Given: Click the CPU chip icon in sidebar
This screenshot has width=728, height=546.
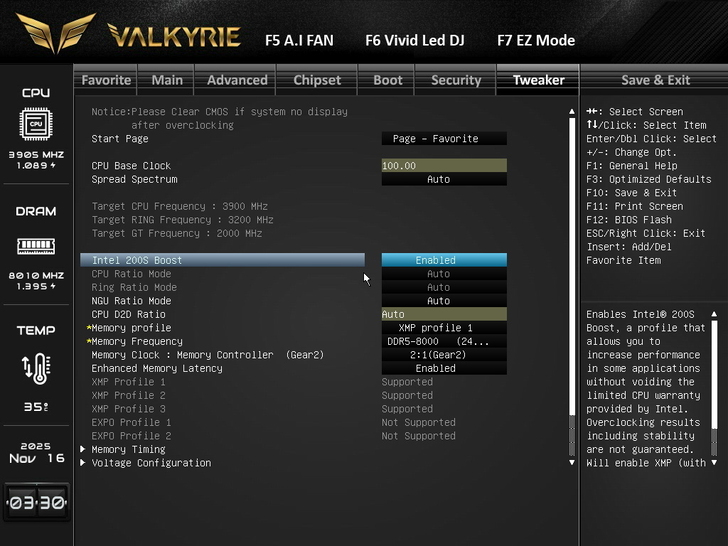Looking at the screenshot, I should [36, 124].
